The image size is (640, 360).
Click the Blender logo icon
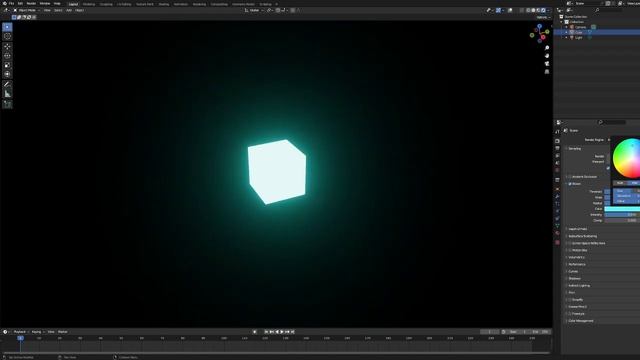click(4, 3)
